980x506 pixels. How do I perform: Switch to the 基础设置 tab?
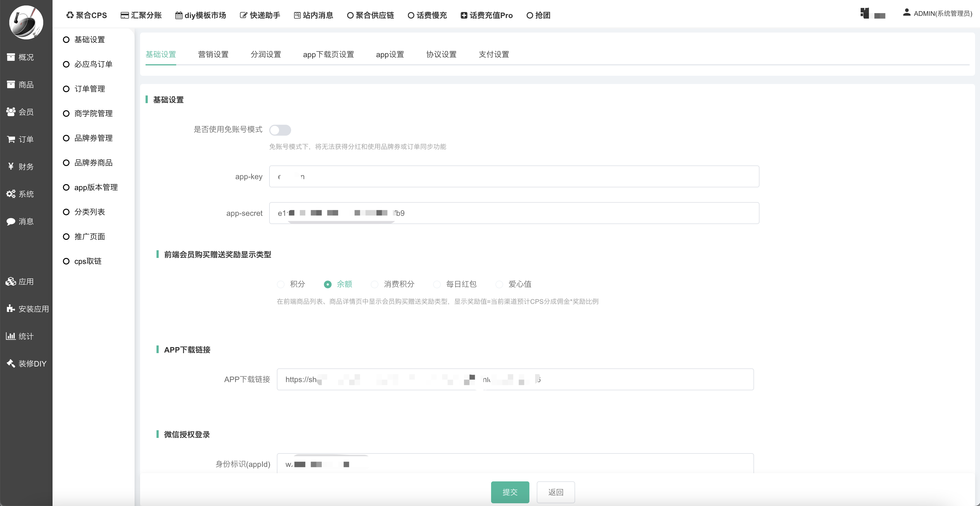point(161,54)
